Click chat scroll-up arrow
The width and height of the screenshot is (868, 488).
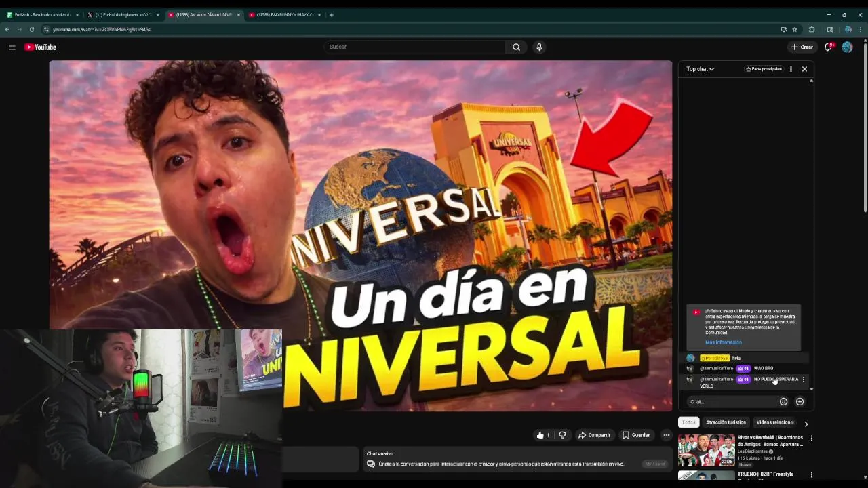[x=811, y=81]
